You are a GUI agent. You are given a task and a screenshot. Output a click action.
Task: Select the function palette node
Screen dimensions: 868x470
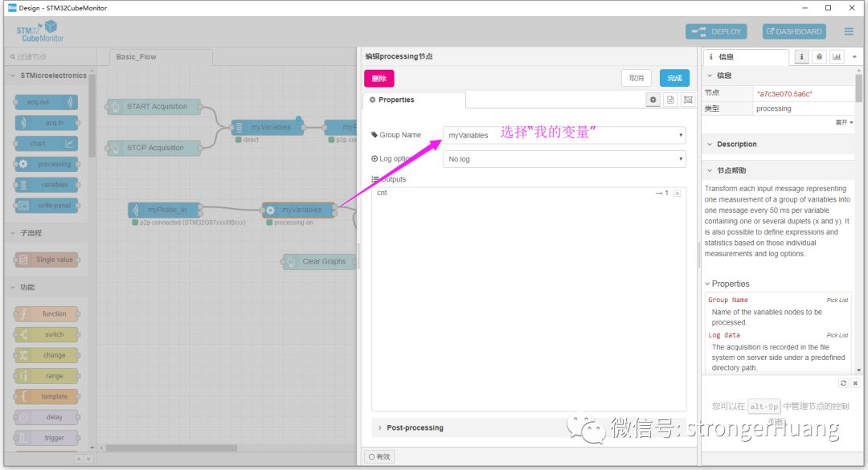pos(47,314)
